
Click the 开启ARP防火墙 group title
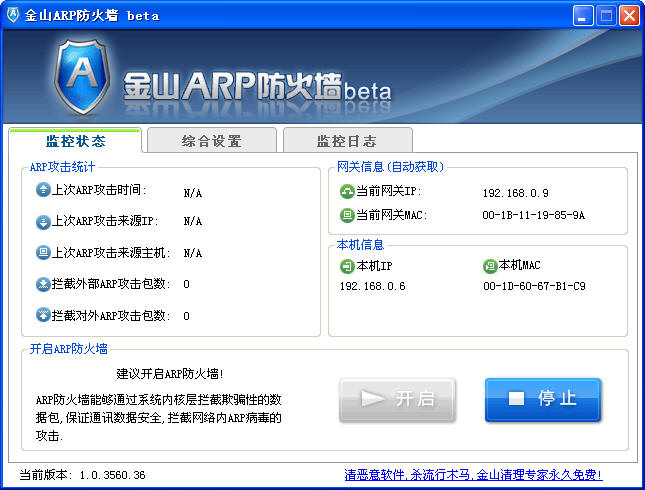[x=68, y=349]
